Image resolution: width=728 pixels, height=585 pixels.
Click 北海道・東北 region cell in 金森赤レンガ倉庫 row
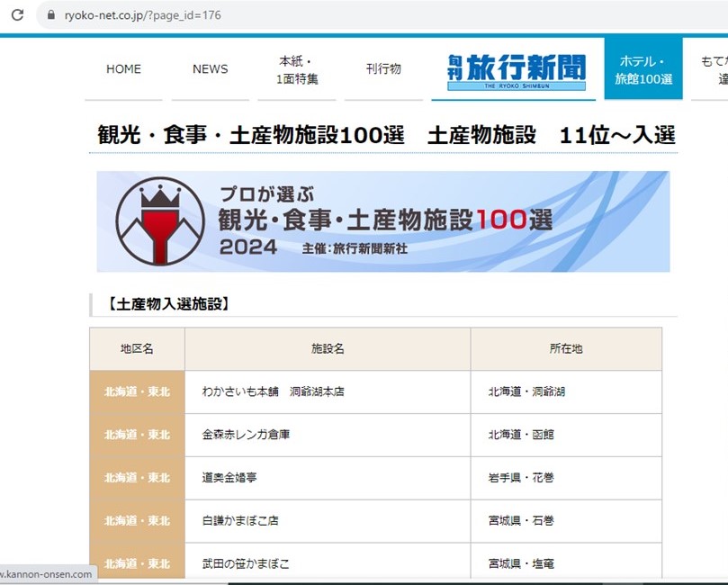tap(137, 435)
